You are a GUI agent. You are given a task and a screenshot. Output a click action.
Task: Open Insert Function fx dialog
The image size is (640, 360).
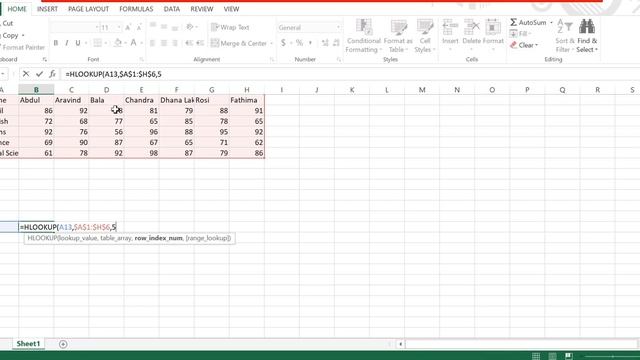52,74
